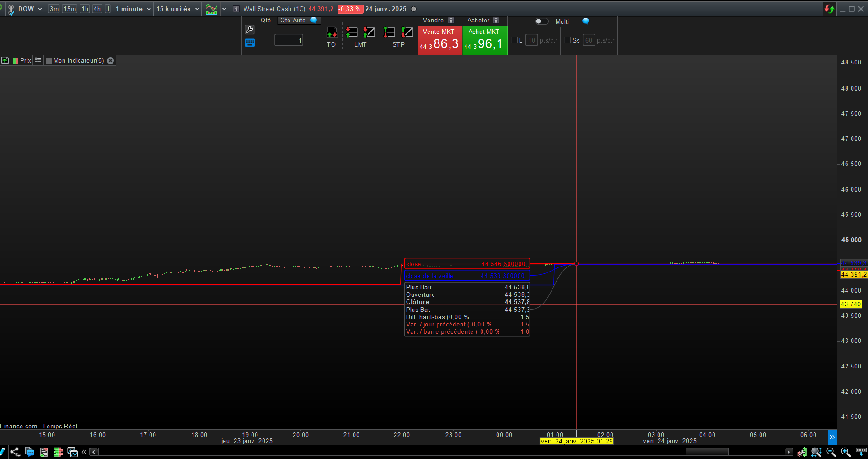The image size is (868, 459).
Task: Click the second STP diagonal order icon
Action: (407, 32)
